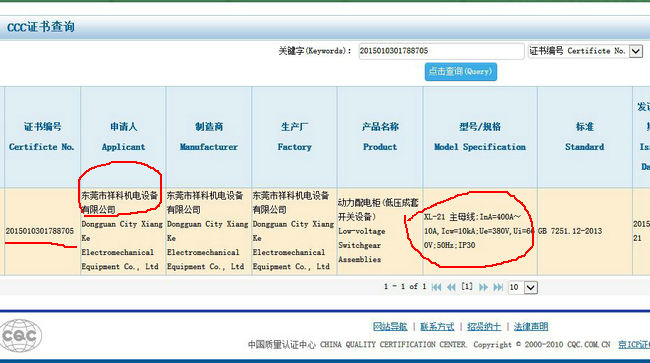This screenshot has height=363, width=650.
Task: Select certificate number 2015010301788705 cell
Action: click(x=40, y=231)
